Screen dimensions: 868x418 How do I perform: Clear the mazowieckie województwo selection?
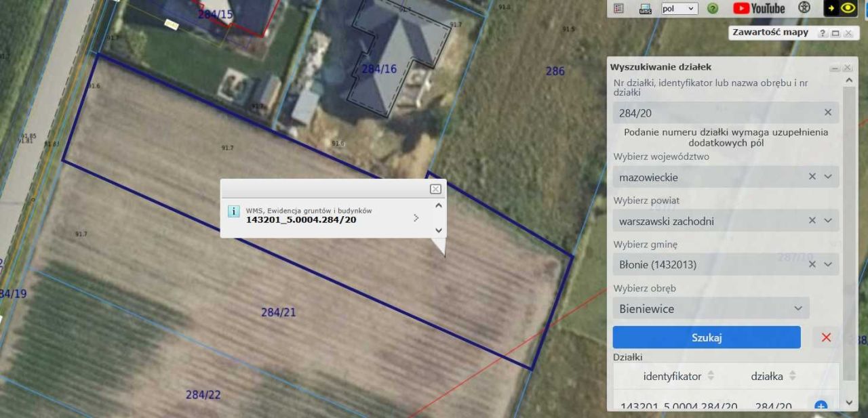click(812, 177)
